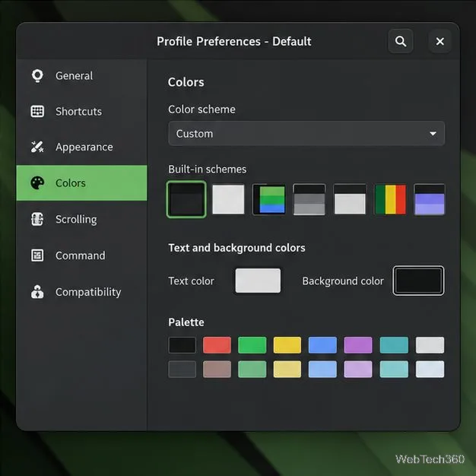Viewport: 476px width, 476px height.
Task: Click the Scrolling icon in sidebar
Action: [37, 219]
